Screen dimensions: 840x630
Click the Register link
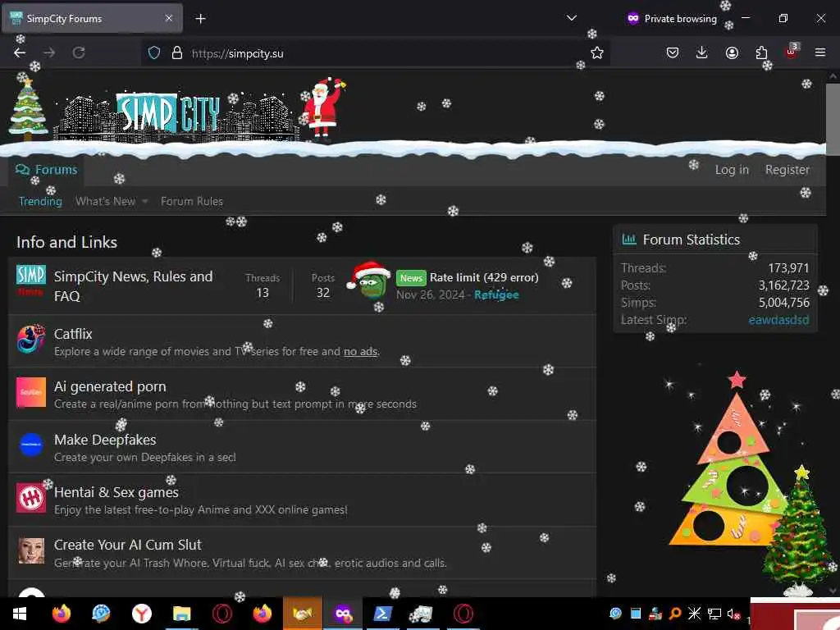tap(787, 170)
